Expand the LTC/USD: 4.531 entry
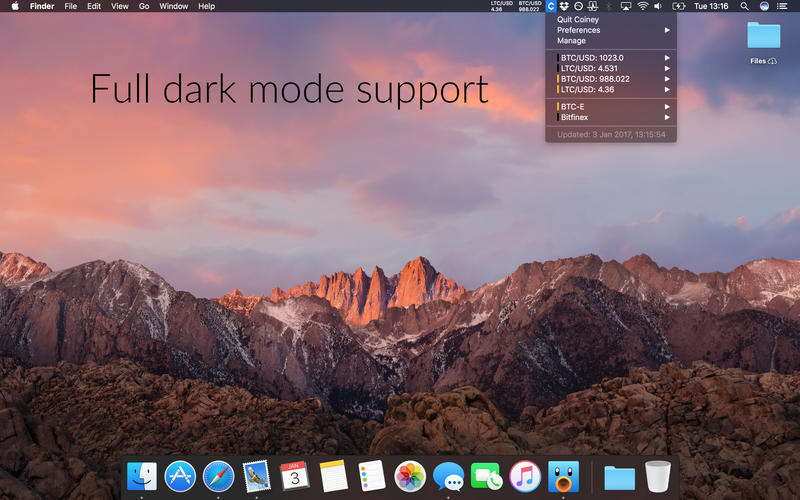This screenshot has width=800, height=500. point(611,68)
